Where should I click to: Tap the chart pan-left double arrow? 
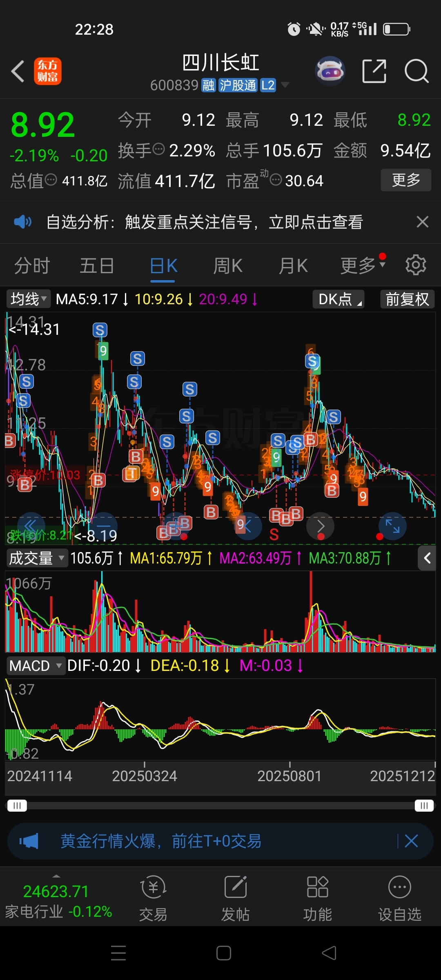pos(31,526)
